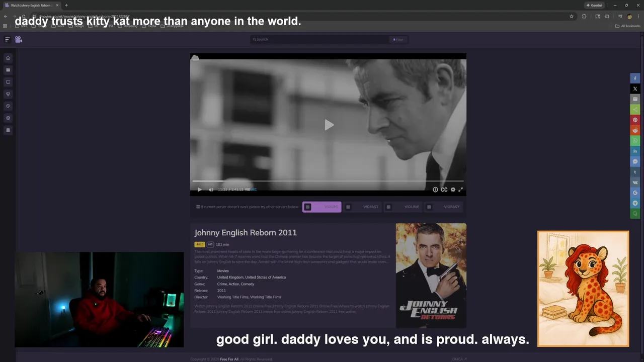Click the cloud icon on the video
The width and height of the screenshot is (644, 362).
195,58
